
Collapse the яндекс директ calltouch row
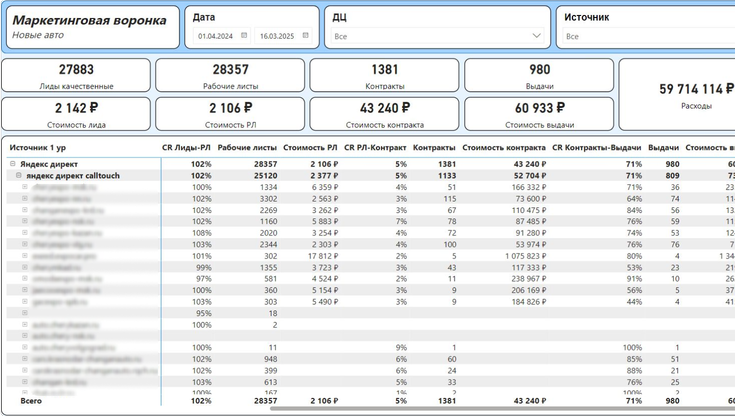19,175
